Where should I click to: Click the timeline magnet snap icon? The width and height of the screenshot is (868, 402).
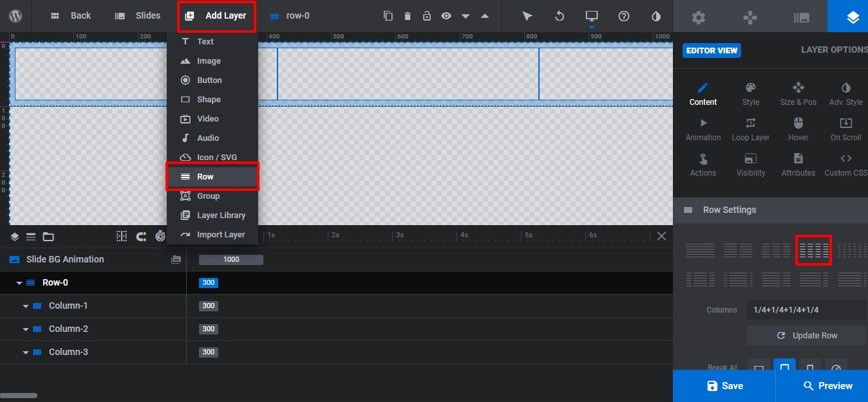(x=141, y=237)
